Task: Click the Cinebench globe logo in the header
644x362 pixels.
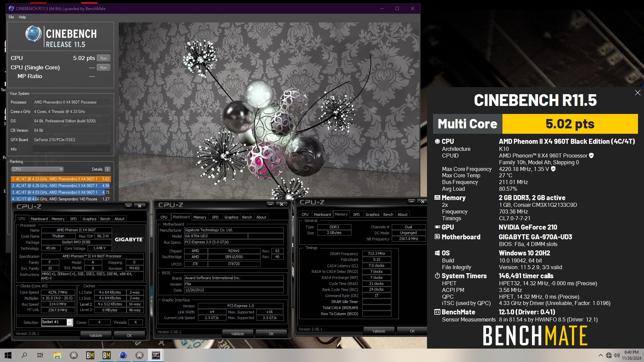Action: click(34, 34)
